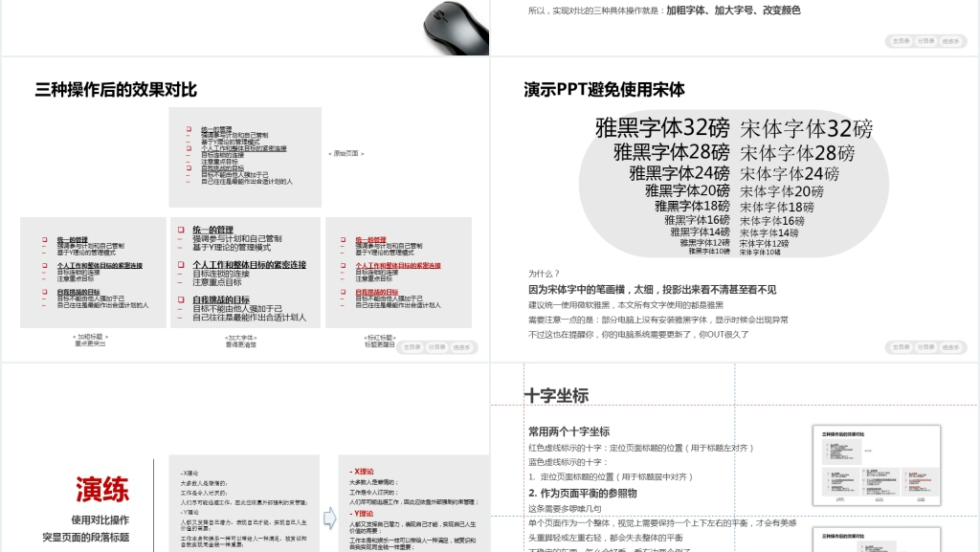Viewport: 980px width, 552px height.
Task: Click 练练手 button on the 宋体 slide
Action: [x=950, y=346]
